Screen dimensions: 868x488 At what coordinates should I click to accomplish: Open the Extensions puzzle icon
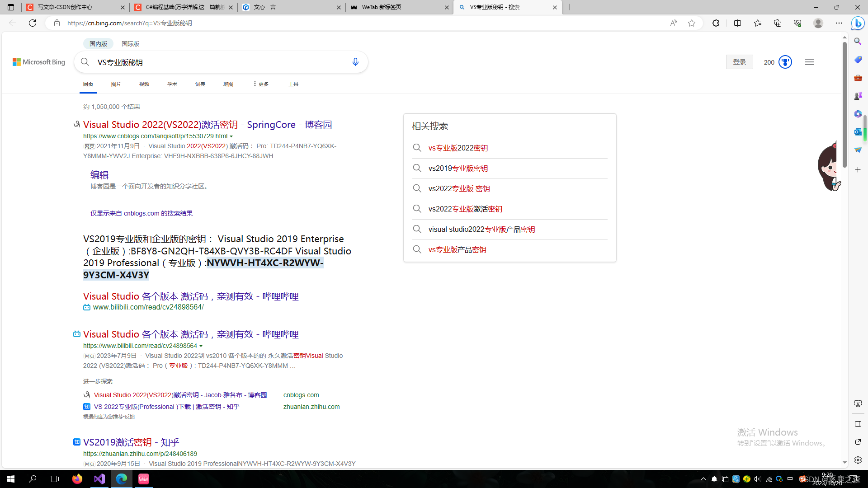[716, 23]
